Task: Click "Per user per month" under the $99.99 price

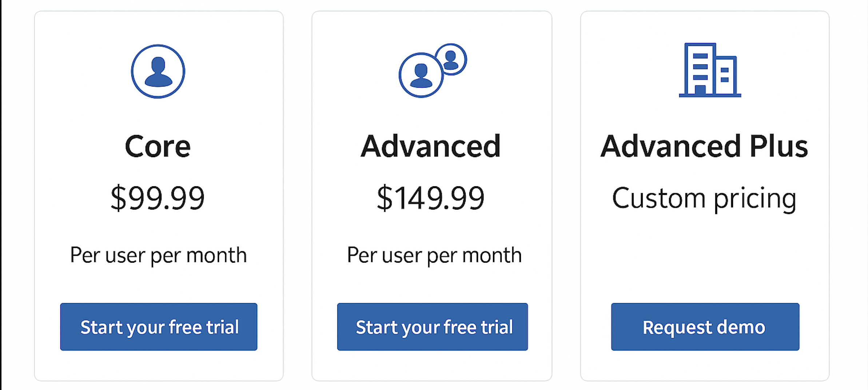Action: point(158,255)
